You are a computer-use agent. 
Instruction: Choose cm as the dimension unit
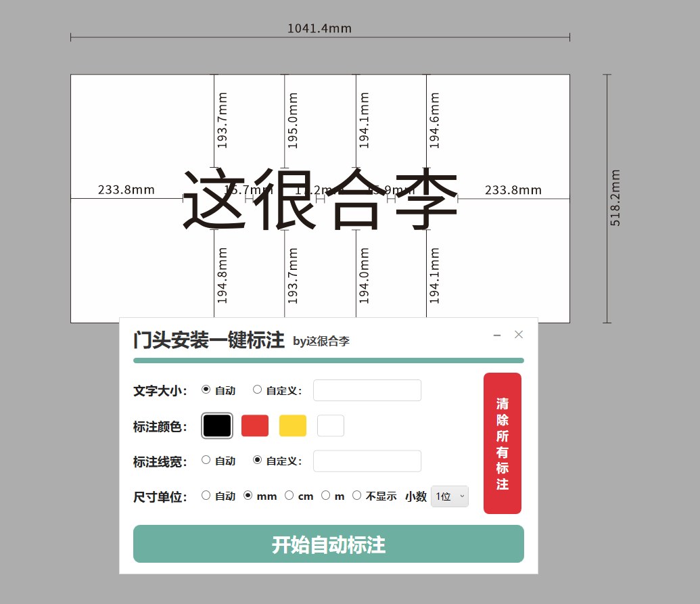click(289, 495)
